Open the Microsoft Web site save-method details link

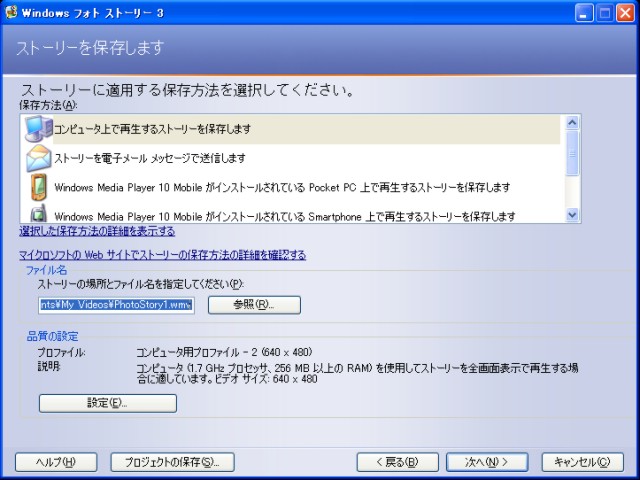click(x=162, y=255)
